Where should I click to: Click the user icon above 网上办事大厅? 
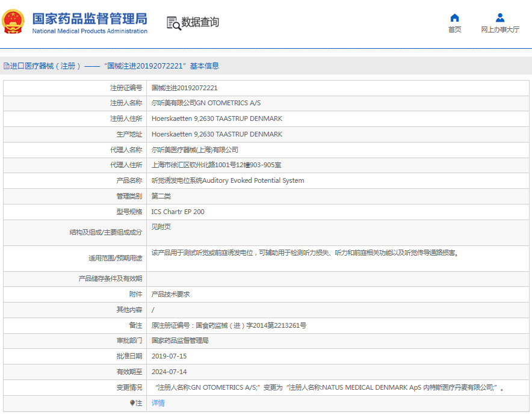500,17
